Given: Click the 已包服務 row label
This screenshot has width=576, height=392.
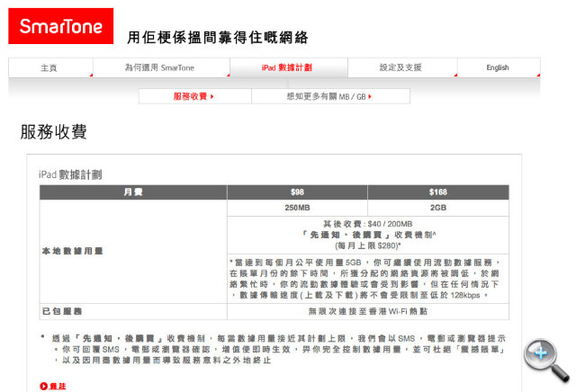Looking at the screenshot, I should coord(62,311).
